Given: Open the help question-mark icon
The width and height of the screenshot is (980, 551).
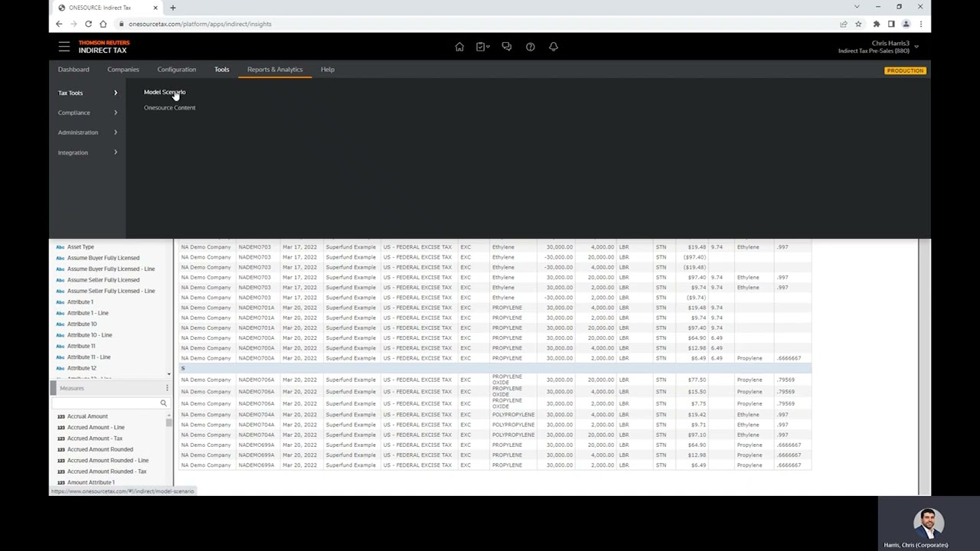Looking at the screenshot, I should 530,47.
